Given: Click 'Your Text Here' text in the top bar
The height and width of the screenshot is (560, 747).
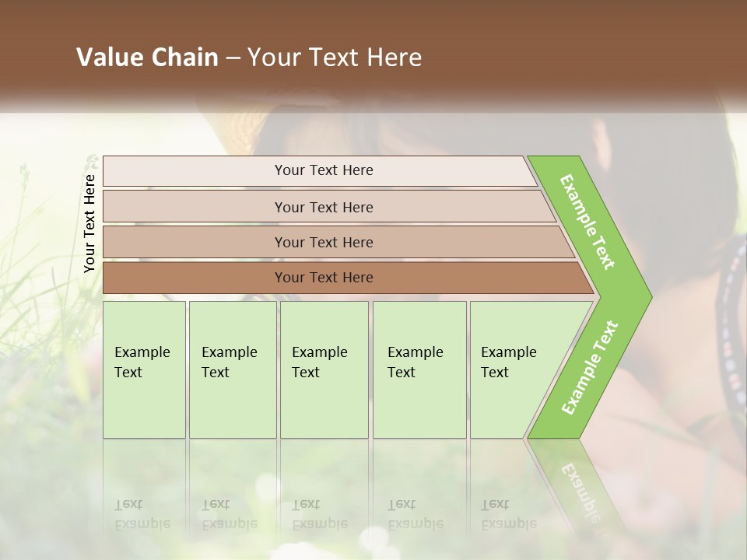Looking at the screenshot, I should pos(324,170).
